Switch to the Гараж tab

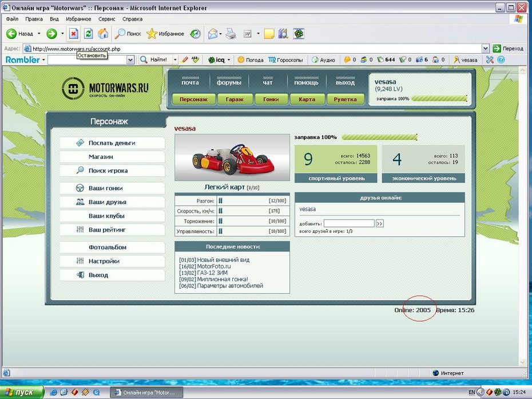point(235,99)
